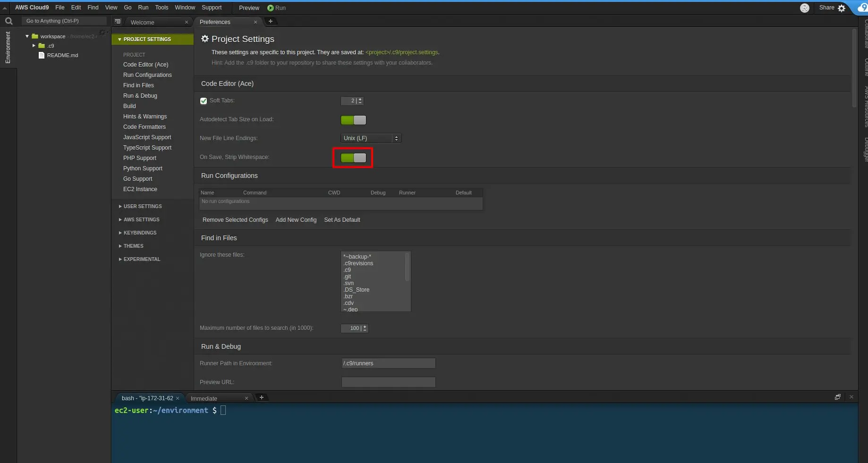
Task: Select Hints & Warnings in settings list
Action: click(145, 117)
